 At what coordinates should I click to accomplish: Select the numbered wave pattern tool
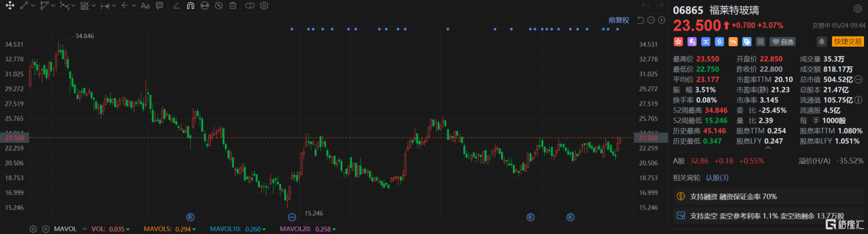click(64, 6)
